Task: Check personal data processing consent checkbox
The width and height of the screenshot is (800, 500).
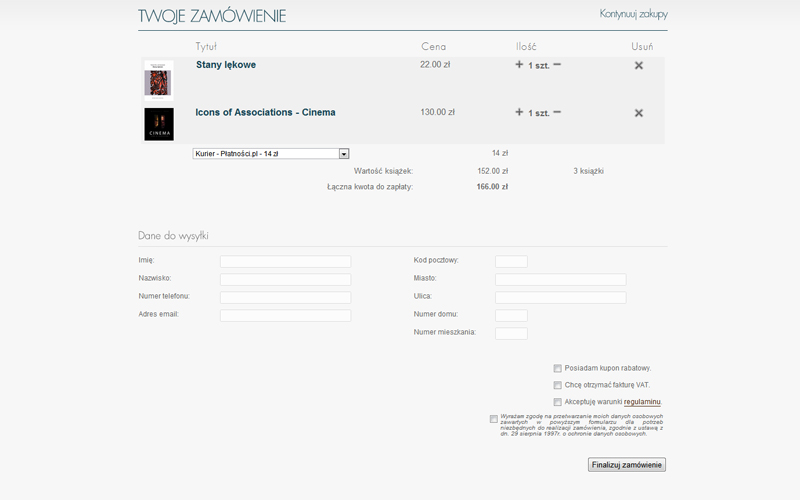Action: click(x=493, y=419)
